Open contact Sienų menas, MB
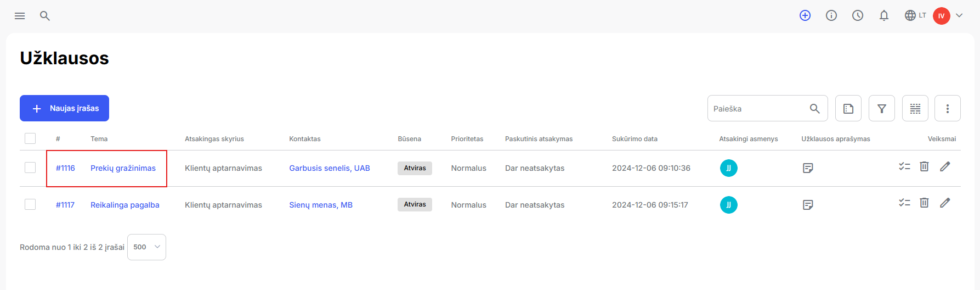The width and height of the screenshot is (980, 290). (321, 205)
